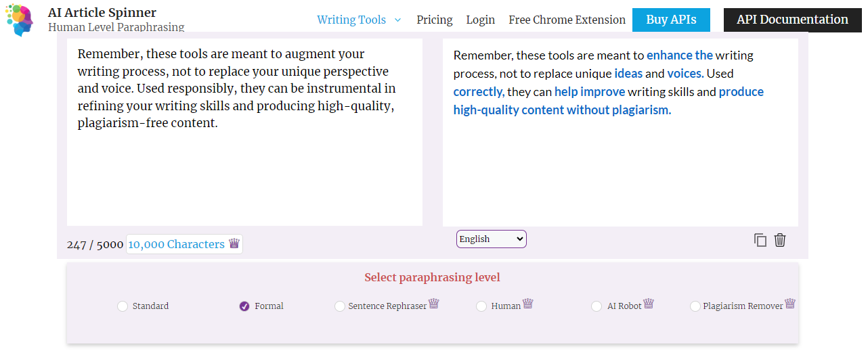The height and width of the screenshot is (357, 868).
Task: Go to the Login page
Action: [481, 20]
